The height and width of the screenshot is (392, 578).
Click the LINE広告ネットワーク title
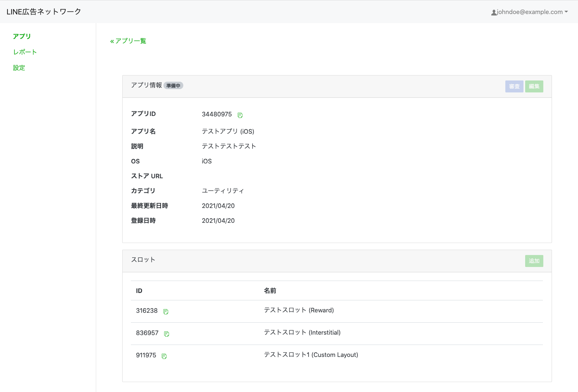pyautogui.click(x=44, y=12)
